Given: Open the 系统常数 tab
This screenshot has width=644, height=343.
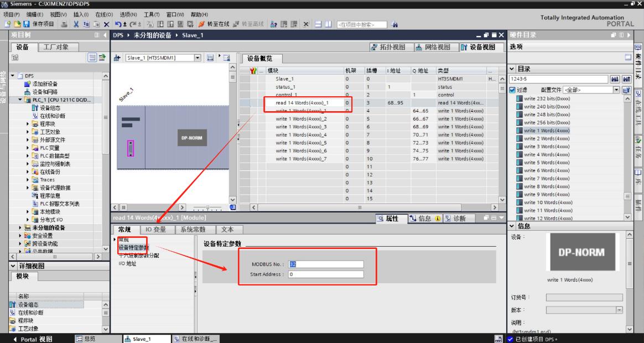Looking at the screenshot, I should click(x=193, y=230).
